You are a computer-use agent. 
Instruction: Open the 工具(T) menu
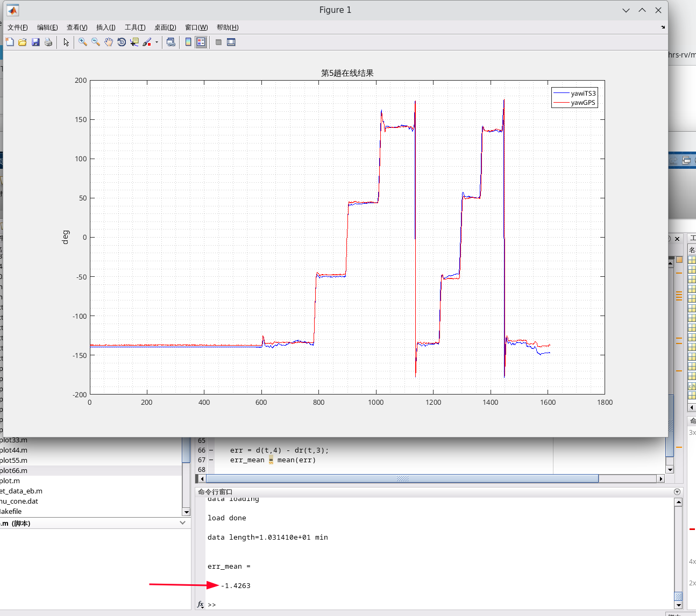135,27
